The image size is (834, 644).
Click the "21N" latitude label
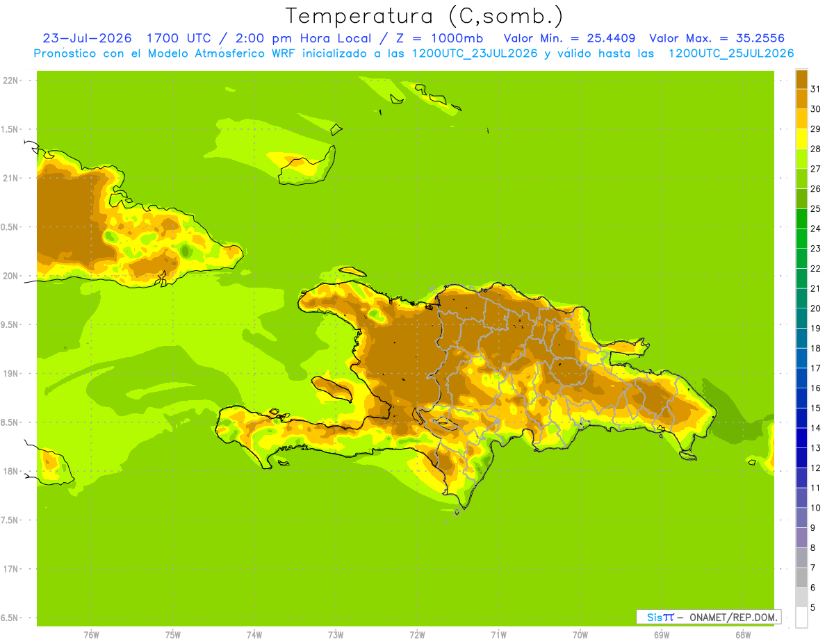(x=10, y=178)
